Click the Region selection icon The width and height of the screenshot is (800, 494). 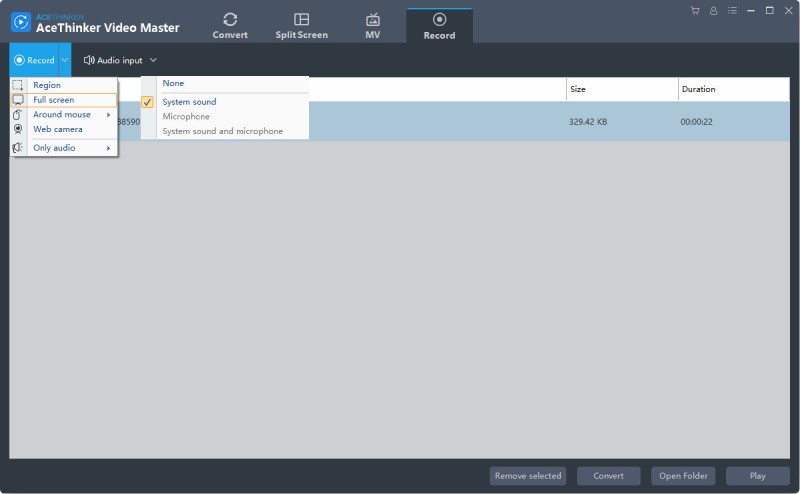tap(18, 85)
